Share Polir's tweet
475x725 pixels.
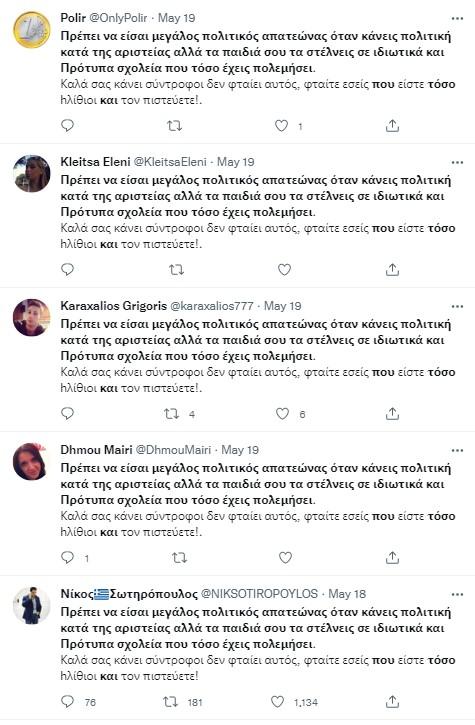click(392, 126)
